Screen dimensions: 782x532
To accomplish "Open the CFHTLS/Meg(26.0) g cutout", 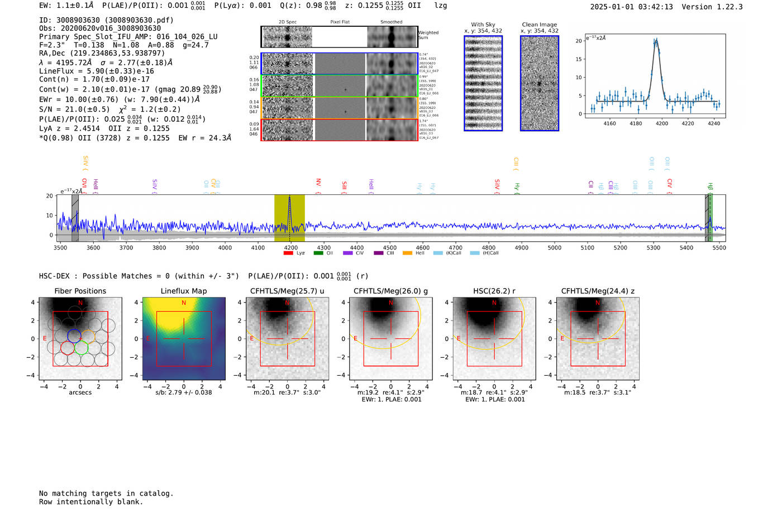I will click(391, 339).
